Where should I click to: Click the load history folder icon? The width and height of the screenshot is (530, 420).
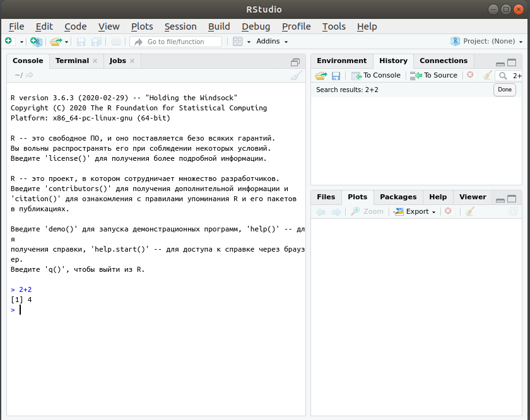pos(321,76)
